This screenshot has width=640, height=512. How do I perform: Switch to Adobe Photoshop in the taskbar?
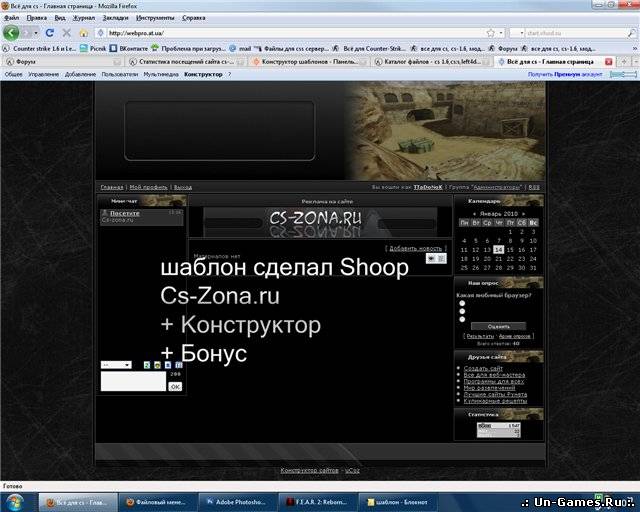pos(237,501)
